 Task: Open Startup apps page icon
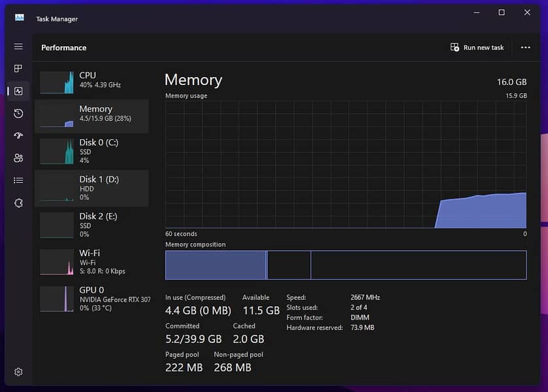point(18,135)
